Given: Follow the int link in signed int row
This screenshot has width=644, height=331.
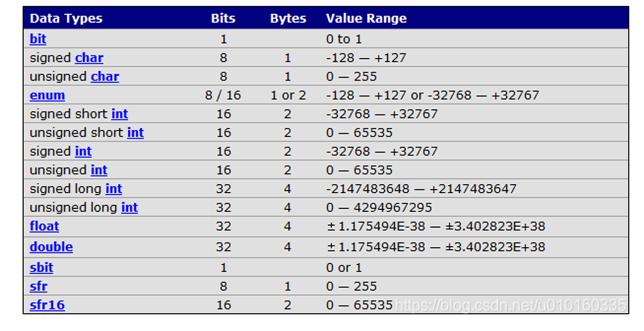Looking at the screenshot, I should point(83,151).
